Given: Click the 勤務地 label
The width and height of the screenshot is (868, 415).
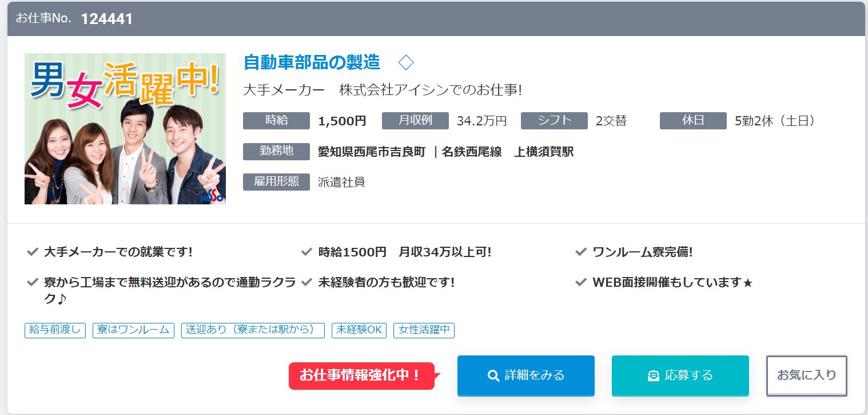Looking at the screenshot, I should (x=276, y=151).
